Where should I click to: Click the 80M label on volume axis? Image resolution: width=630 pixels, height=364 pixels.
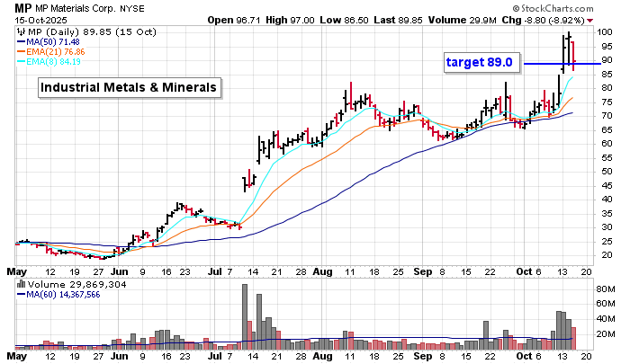pyautogui.click(x=607, y=289)
